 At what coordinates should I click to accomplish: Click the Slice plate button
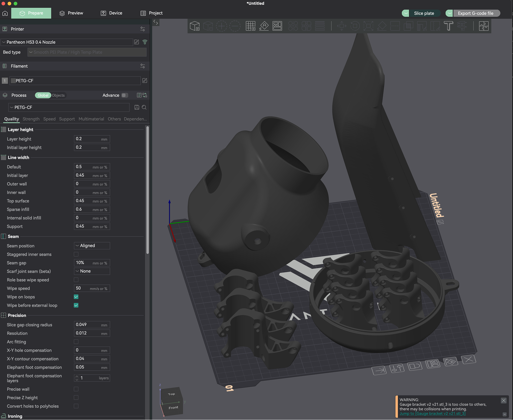(424, 13)
